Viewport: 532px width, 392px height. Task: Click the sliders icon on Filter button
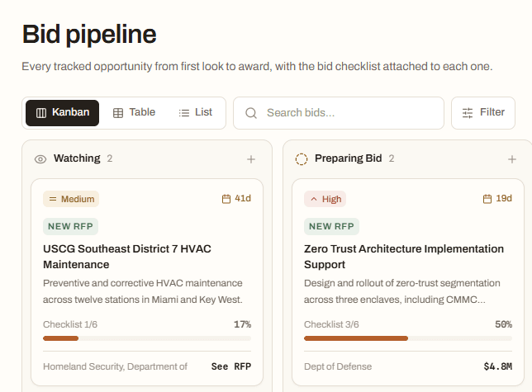(468, 113)
